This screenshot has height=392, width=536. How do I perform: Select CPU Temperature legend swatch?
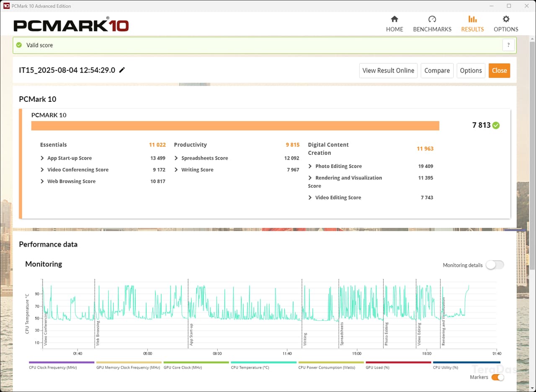pos(264,362)
